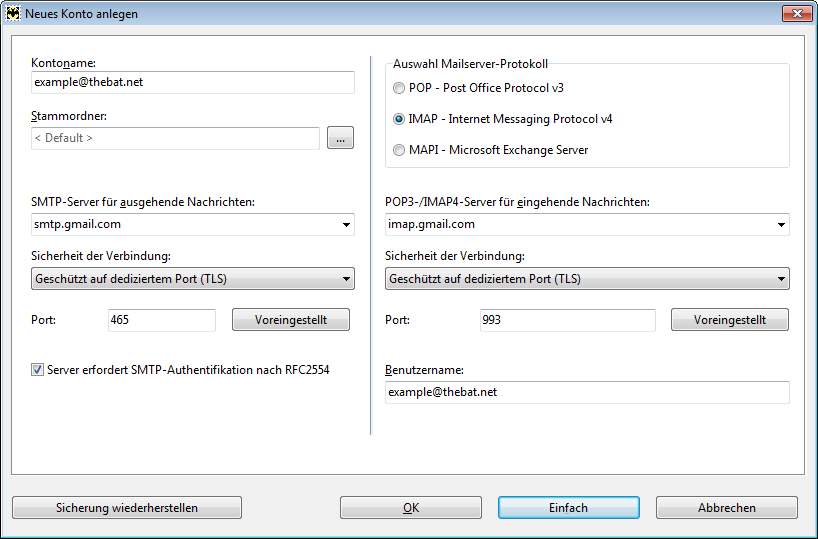Viewport: 818px width, 539px height.
Task: Switch to Einfach mode
Action: tap(568, 508)
